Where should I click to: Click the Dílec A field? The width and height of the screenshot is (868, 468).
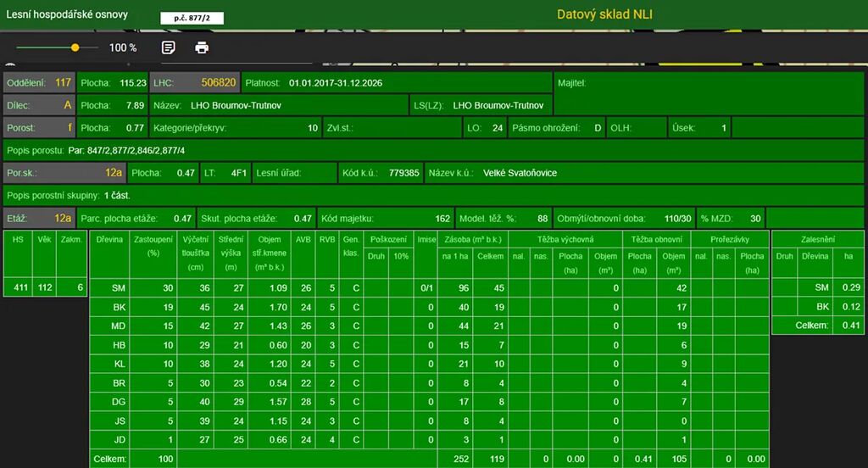tap(39, 105)
